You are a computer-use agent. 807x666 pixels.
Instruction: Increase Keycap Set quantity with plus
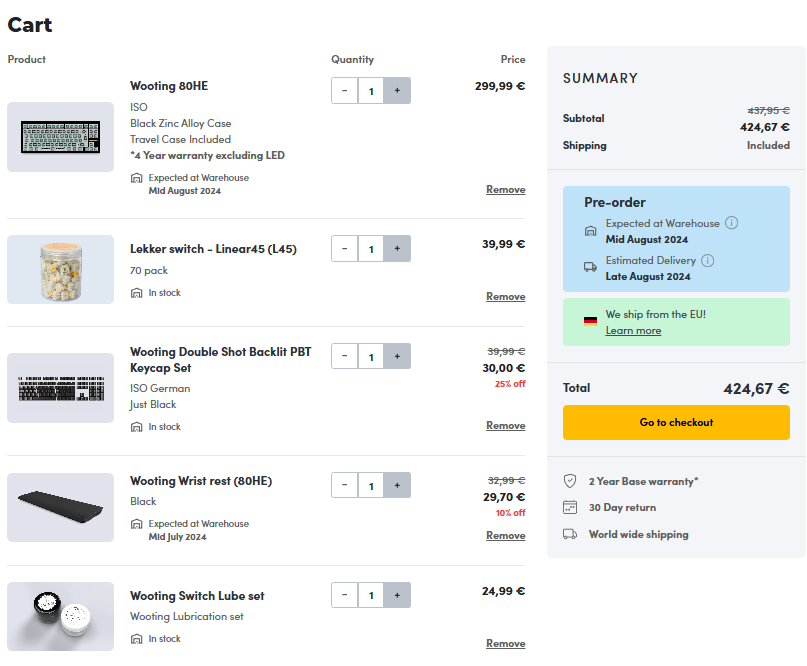[x=397, y=357]
